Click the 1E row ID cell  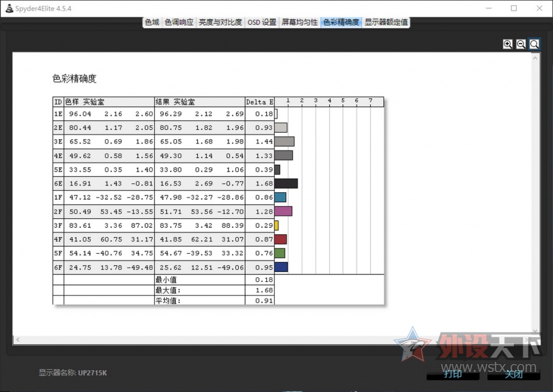pyautogui.click(x=58, y=114)
